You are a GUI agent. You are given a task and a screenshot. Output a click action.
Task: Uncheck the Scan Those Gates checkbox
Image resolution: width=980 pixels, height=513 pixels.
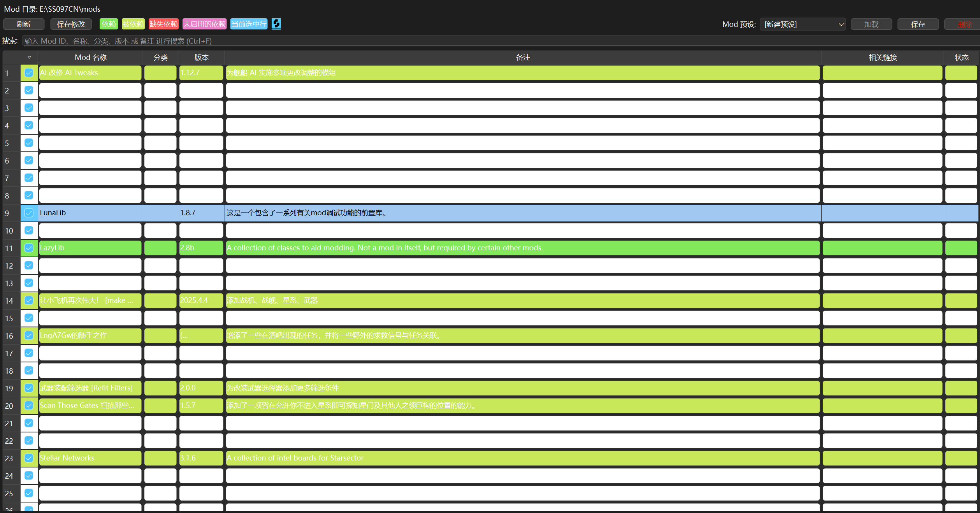click(x=29, y=406)
